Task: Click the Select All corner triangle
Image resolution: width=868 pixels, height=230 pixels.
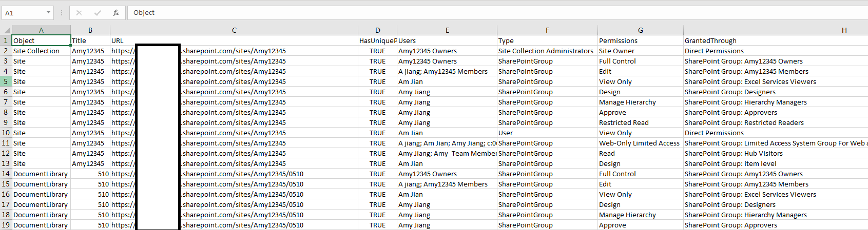Action: click(x=6, y=30)
